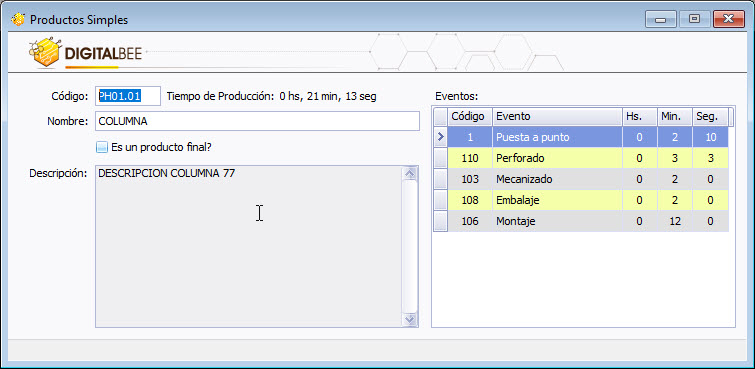
Task: Click the Código input field
Action: (x=128, y=96)
